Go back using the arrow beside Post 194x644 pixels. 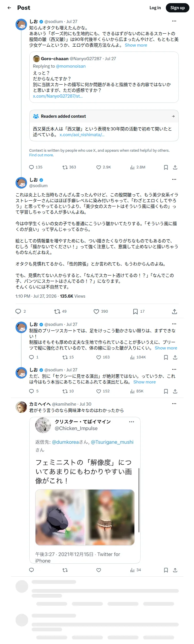(x=9, y=8)
